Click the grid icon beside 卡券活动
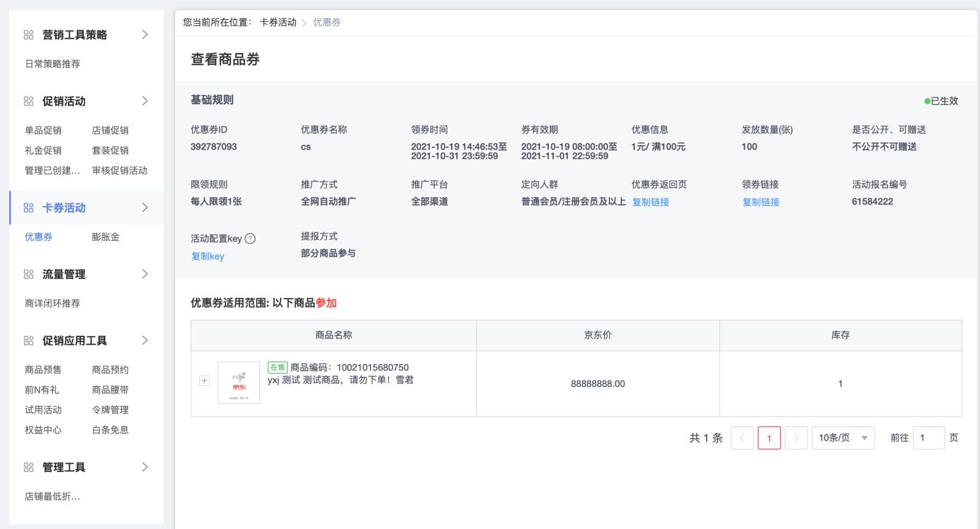980x529 pixels. [x=29, y=208]
